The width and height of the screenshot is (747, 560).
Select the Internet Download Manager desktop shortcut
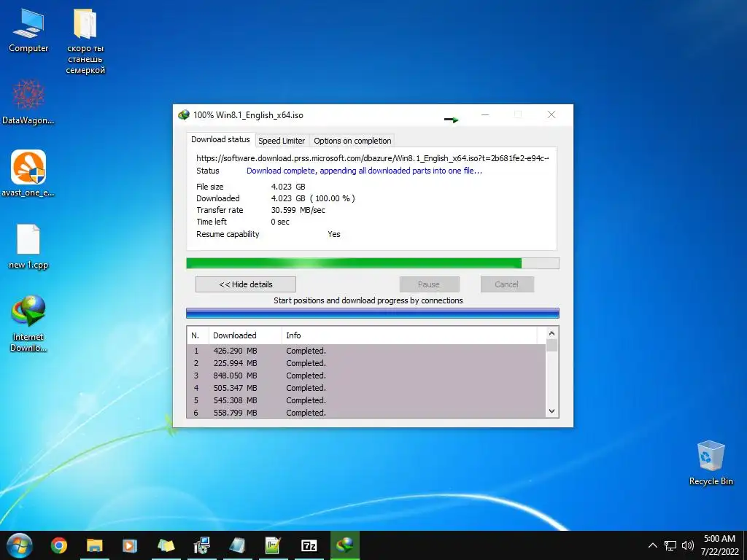(28, 324)
